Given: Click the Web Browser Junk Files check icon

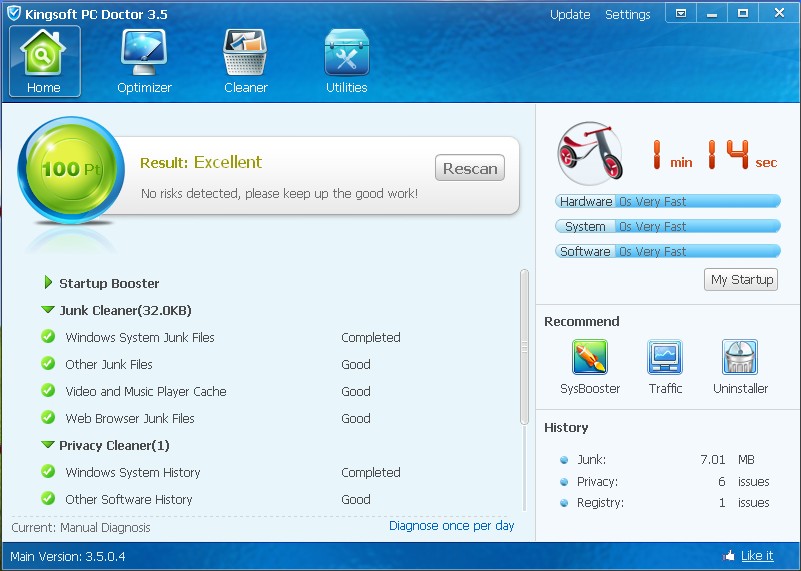Looking at the screenshot, I should (x=49, y=418).
